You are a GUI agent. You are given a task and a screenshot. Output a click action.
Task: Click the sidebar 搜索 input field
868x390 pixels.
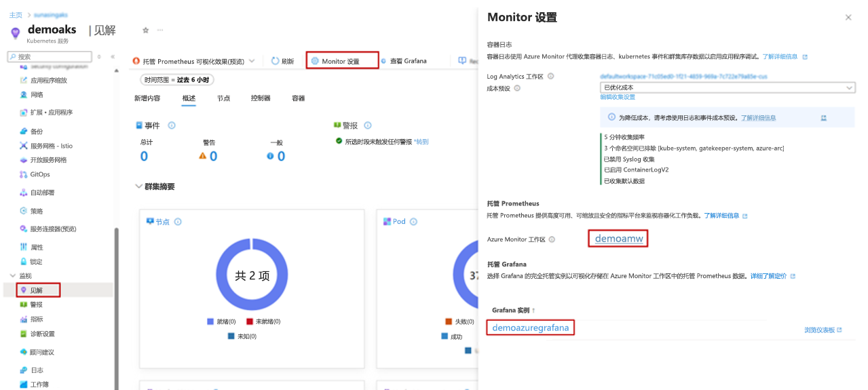point(50,57)
